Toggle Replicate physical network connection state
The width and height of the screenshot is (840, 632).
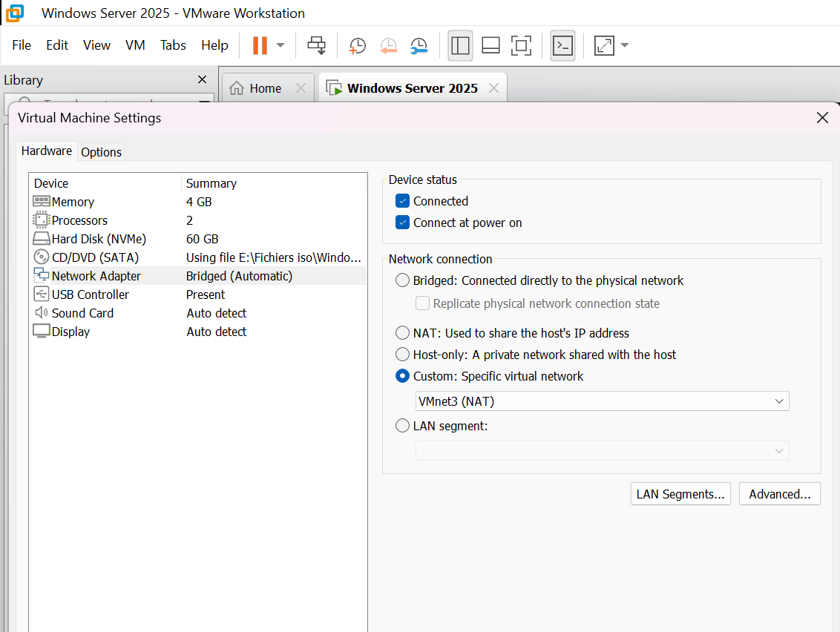tap(423, 303)
